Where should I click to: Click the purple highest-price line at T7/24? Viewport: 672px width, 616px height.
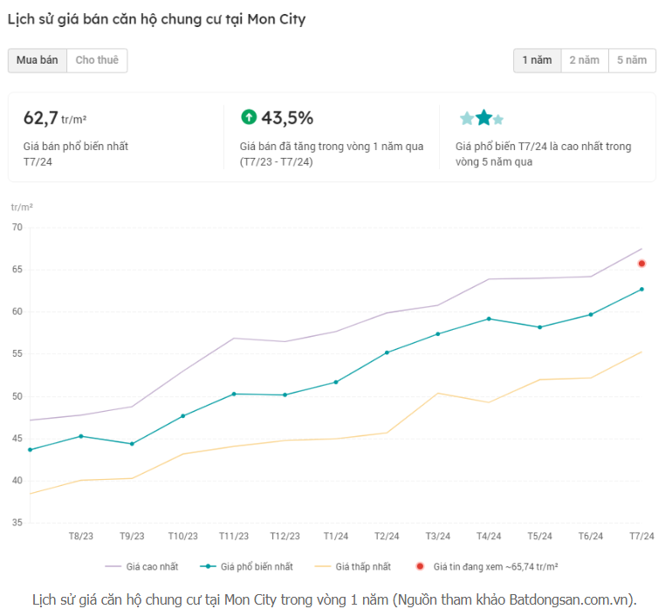(x=641, y=249)
